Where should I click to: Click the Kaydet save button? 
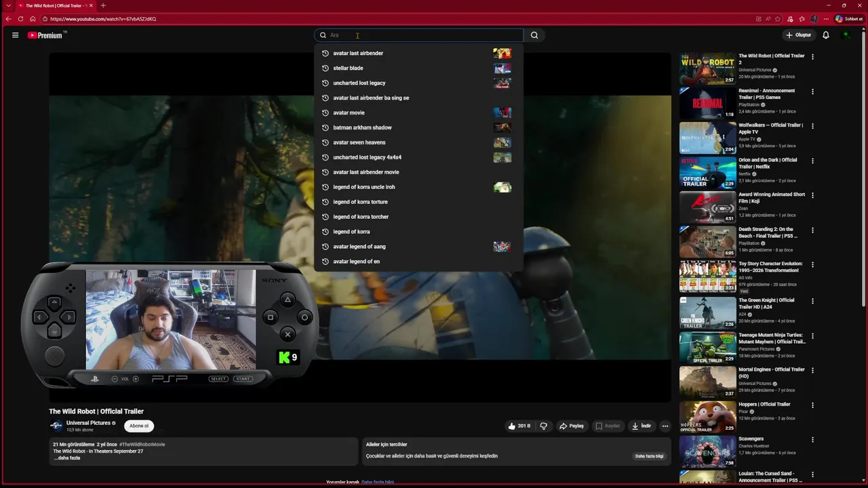[x=608, y=426]
